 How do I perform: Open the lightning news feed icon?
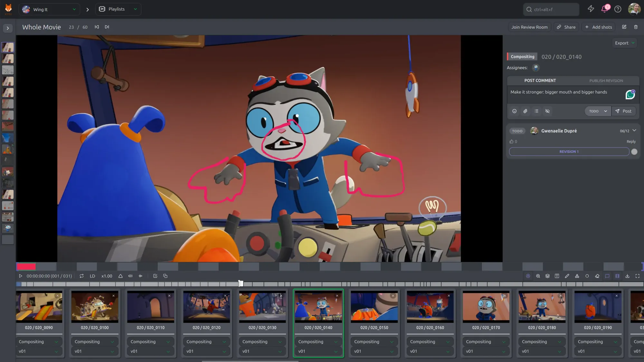(591, 9)
